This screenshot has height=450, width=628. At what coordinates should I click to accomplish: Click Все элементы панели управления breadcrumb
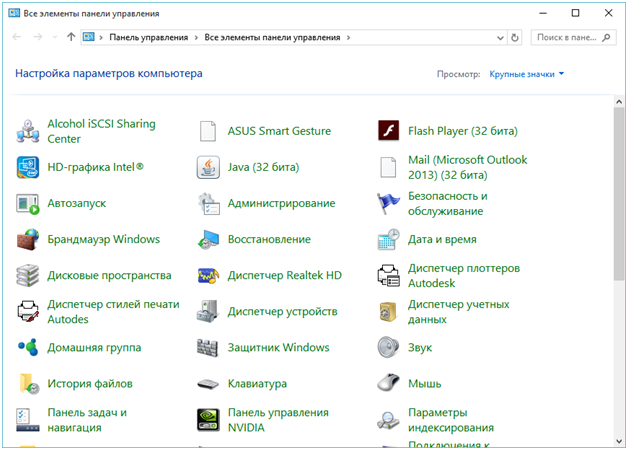(x=272, y=38)
